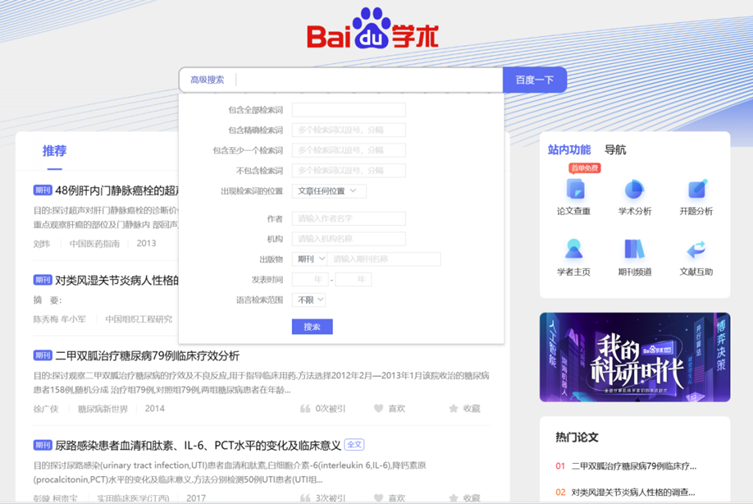Image resolution: width=753 pixels, height=504 pixels.
Task: Click the end year 发表时间 field
Action: point(353,279)
